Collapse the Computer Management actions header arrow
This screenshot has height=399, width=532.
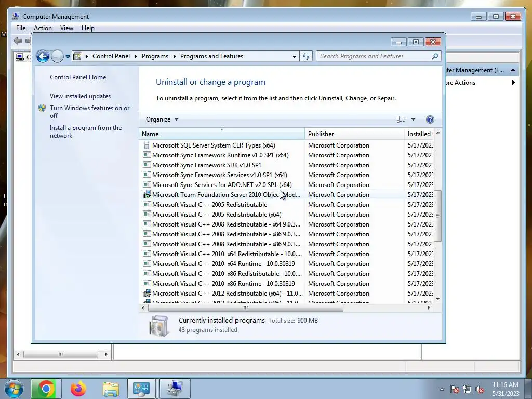point(513,70)
